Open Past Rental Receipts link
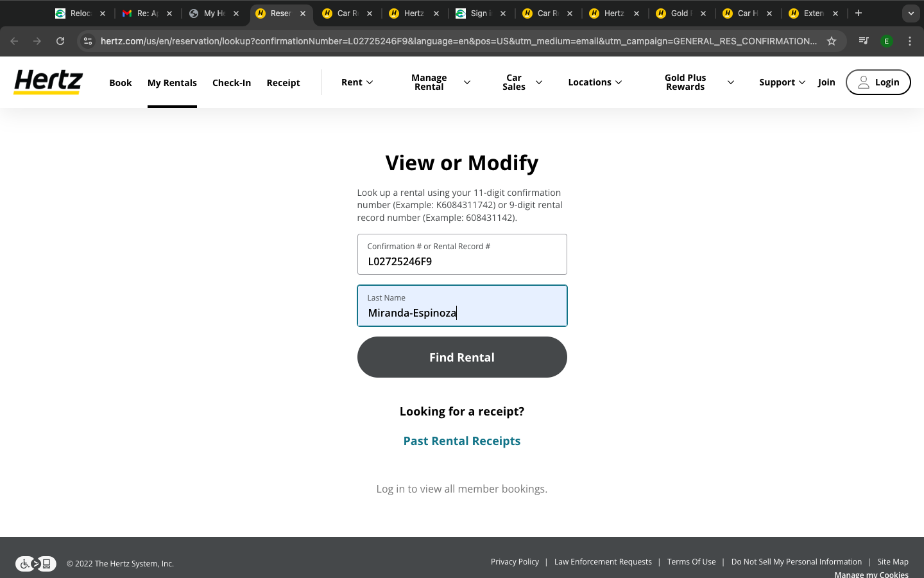 coord(462,441)
